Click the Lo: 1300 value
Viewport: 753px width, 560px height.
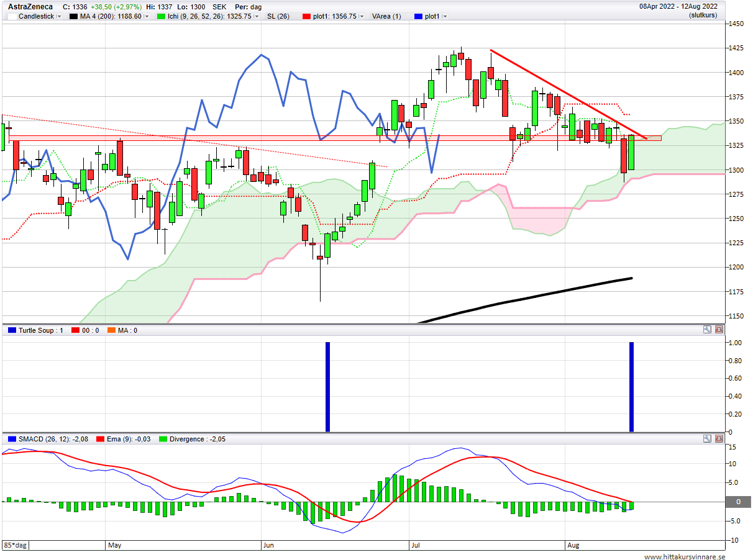190,6
